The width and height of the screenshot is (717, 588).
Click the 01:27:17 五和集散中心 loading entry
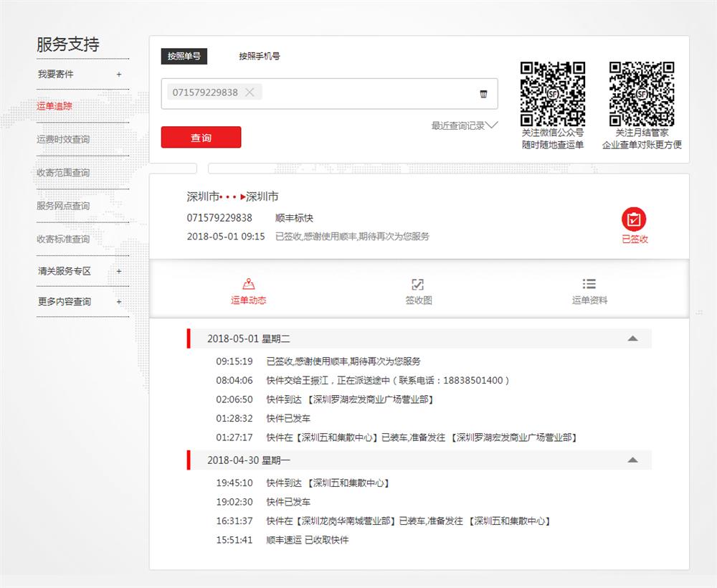[x=397, y=437]
